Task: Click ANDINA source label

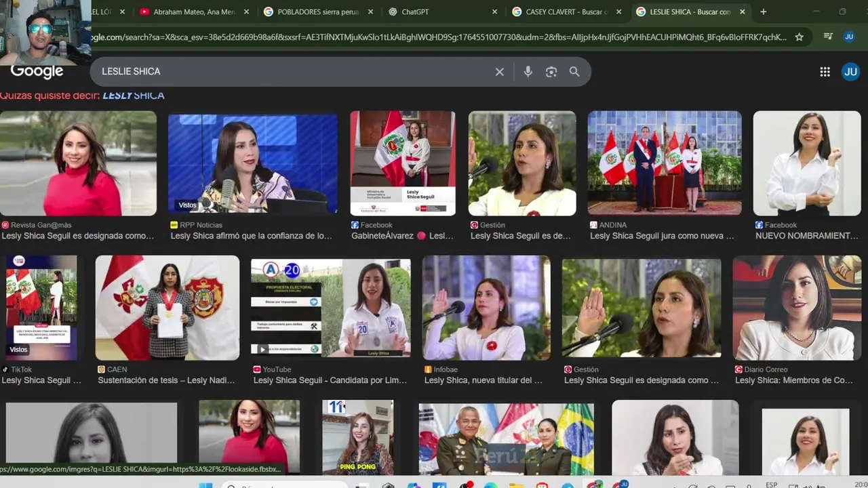Action: [x=613, y=225]
